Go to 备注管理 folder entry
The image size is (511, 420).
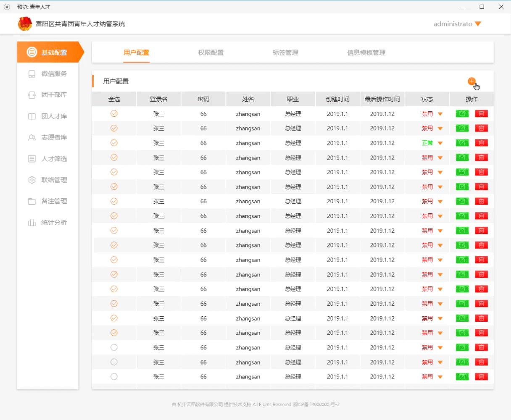(47, 201)
